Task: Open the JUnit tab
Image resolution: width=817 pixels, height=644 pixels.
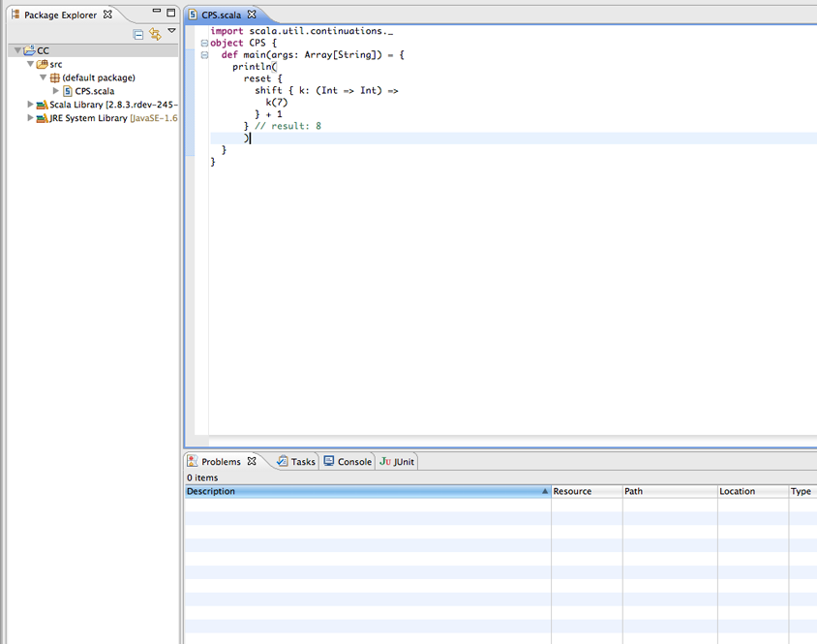Action: [403, 462]
